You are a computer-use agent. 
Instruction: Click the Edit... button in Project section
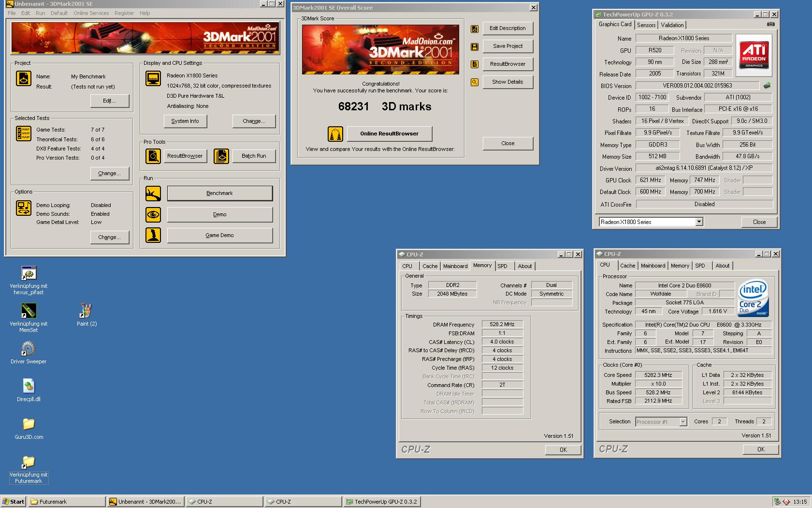pos(110,101)
